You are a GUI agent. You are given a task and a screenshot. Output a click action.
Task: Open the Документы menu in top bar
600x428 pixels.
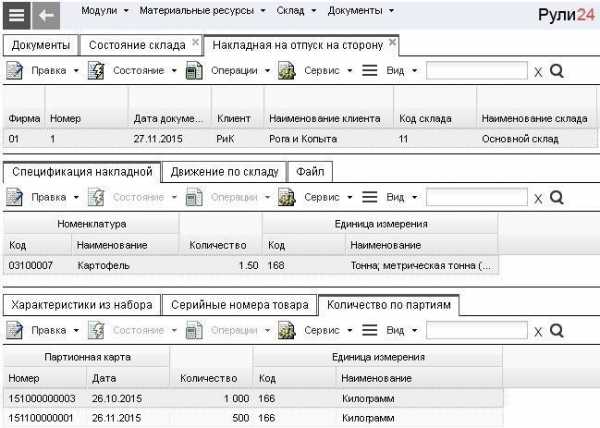click(360, 11)
